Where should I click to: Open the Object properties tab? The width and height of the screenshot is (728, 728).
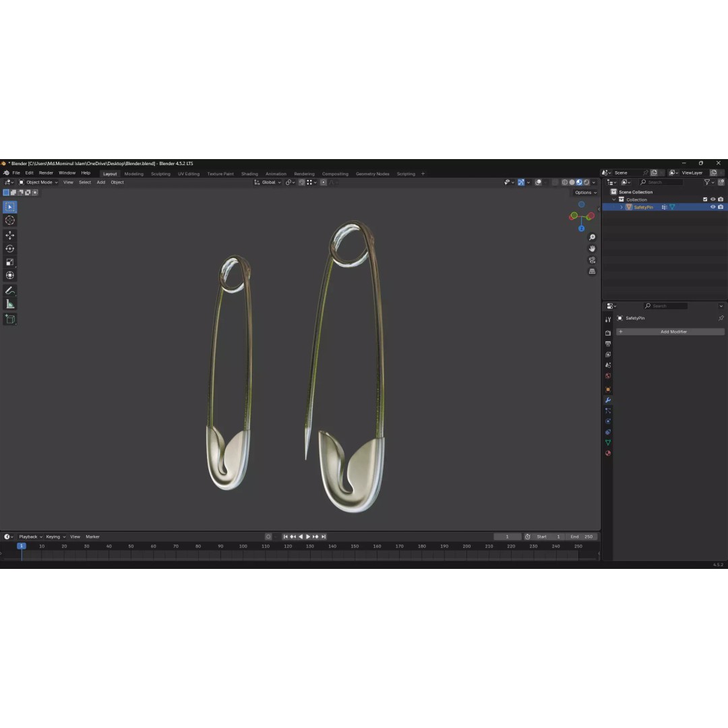click(x=608, y=389)
